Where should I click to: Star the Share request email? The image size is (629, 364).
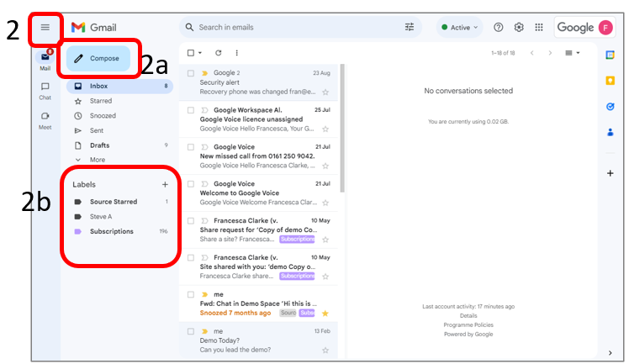click(x=325, y=240)
